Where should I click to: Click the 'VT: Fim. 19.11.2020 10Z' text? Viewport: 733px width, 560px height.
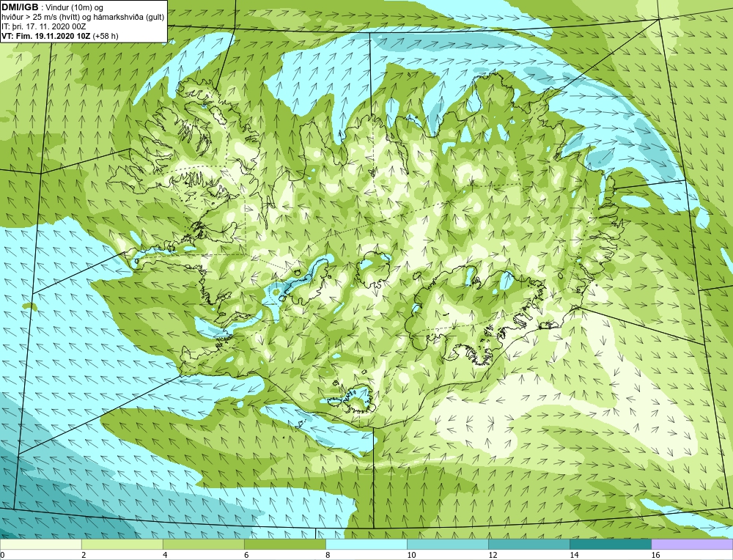point(46,36)
